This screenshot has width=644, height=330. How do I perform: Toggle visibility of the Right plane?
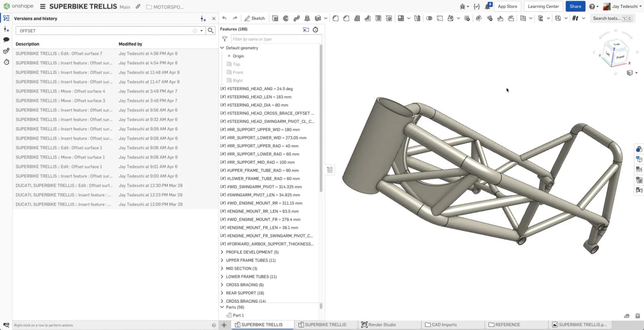click(x=229, y=80)
